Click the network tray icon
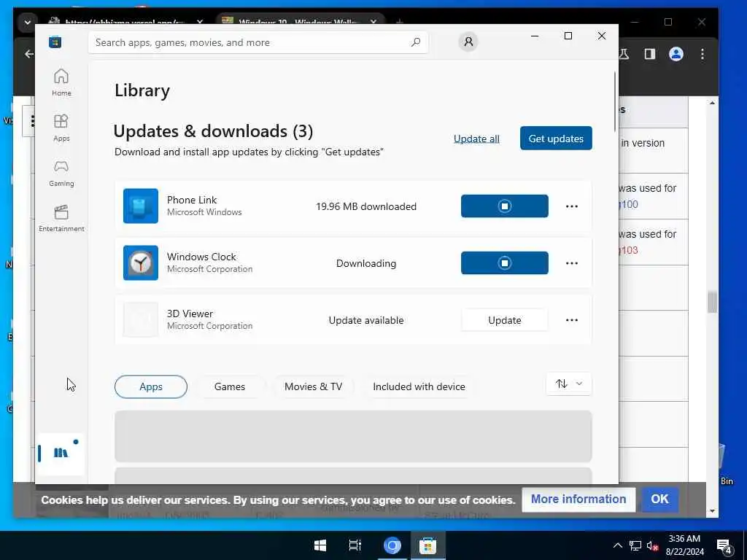The height and width of the screenshot is (560, 747). 635,545
